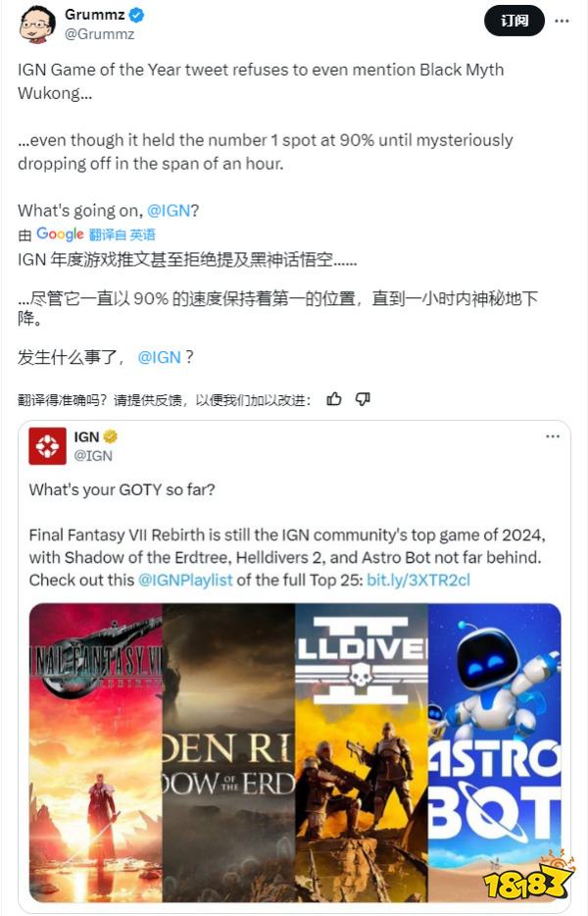Viewport: 588px width, 916px height.
Task: Open Final Fantasy VII Rebirth image
Action: click(96, 753)
